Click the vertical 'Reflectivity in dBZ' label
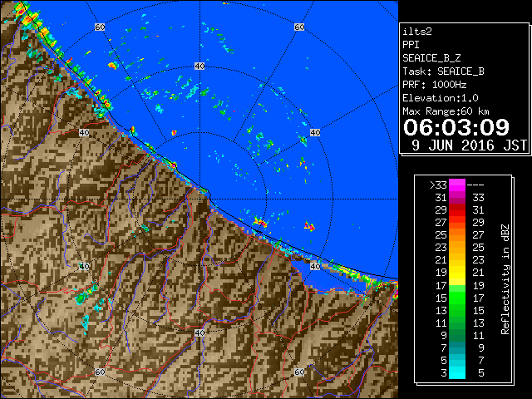The image size is (532, 399). coord(505,279)
